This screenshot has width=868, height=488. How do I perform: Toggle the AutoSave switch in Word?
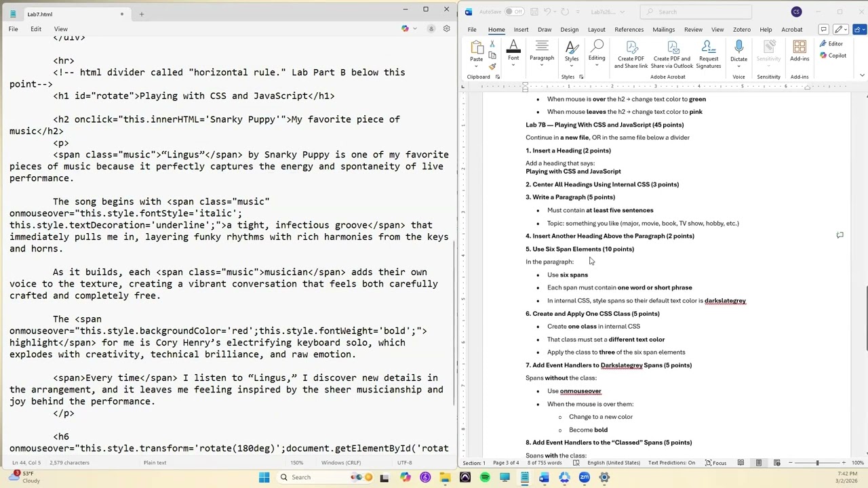coord(515,12)
